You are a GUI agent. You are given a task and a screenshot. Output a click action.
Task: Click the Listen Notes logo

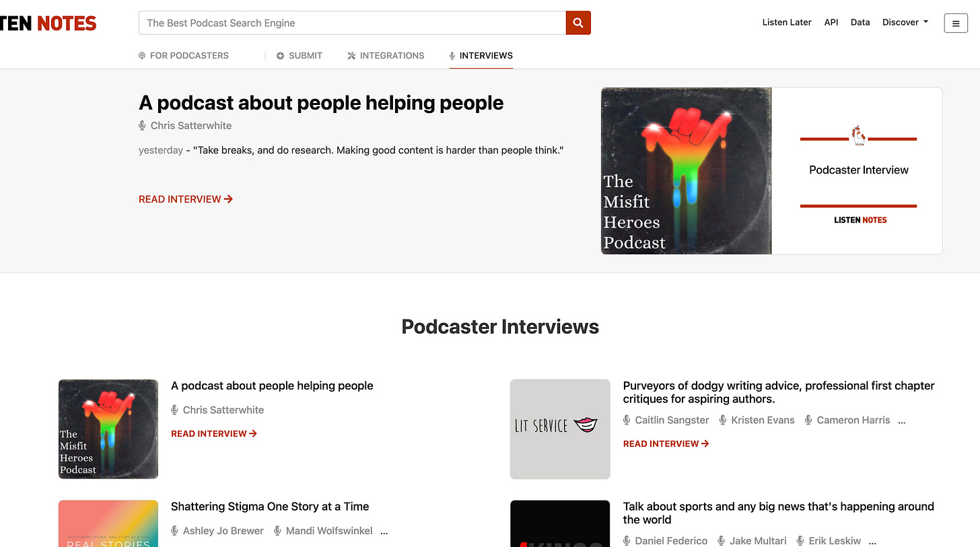[48, 24]
